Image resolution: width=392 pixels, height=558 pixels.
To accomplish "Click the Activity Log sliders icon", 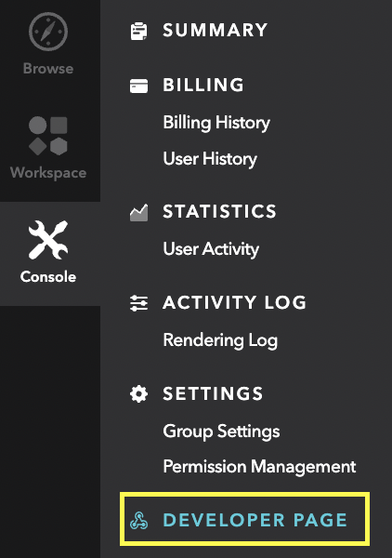I will tap(138, 303).
